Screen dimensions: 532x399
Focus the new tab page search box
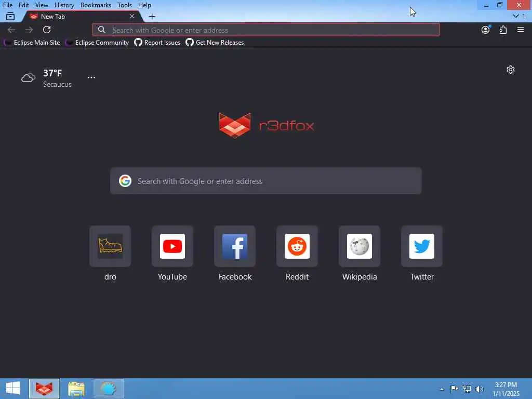point(266,181)
